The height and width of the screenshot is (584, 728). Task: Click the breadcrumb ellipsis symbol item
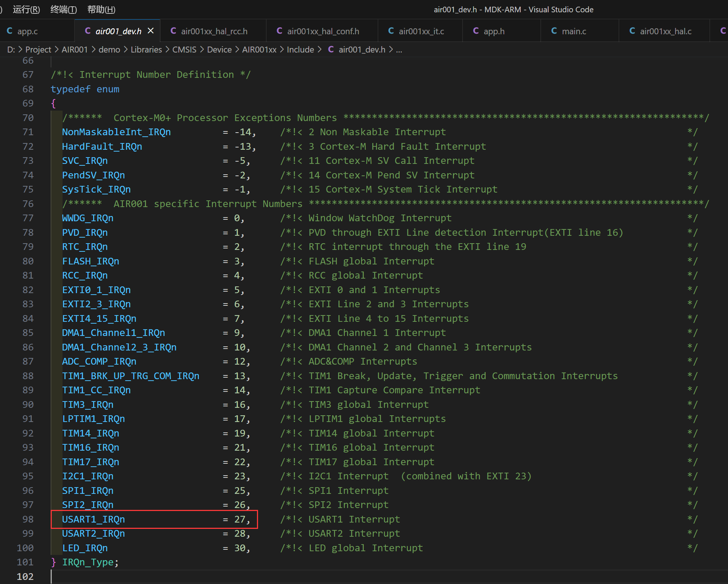[399, 50]
